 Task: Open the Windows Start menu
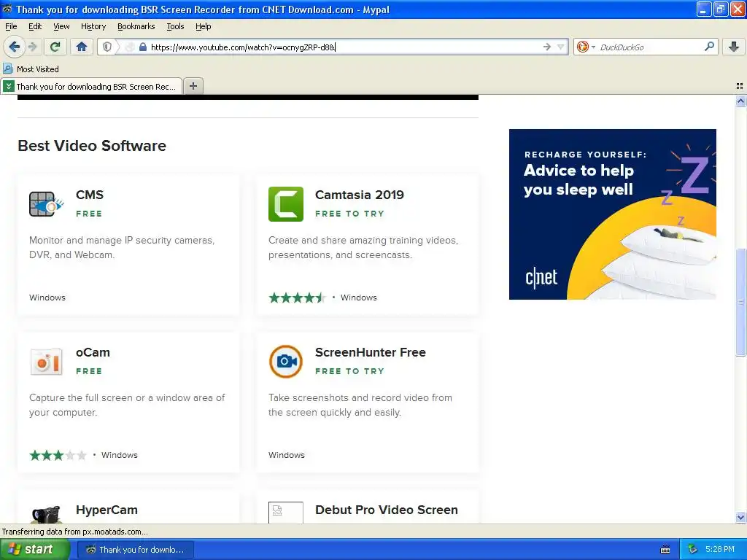(x=35, y=550)
